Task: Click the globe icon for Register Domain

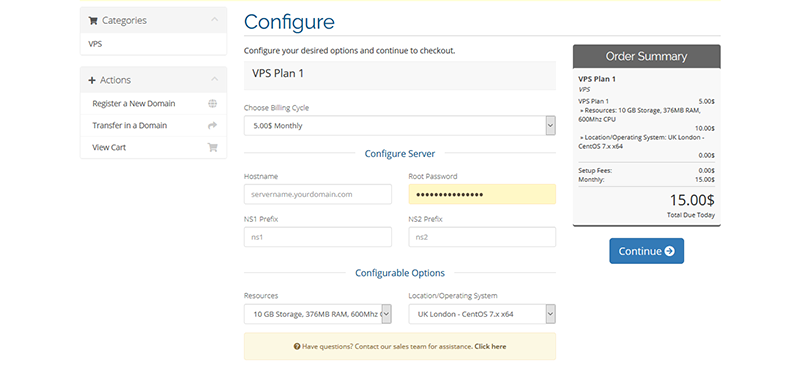Action: point(213,104)
